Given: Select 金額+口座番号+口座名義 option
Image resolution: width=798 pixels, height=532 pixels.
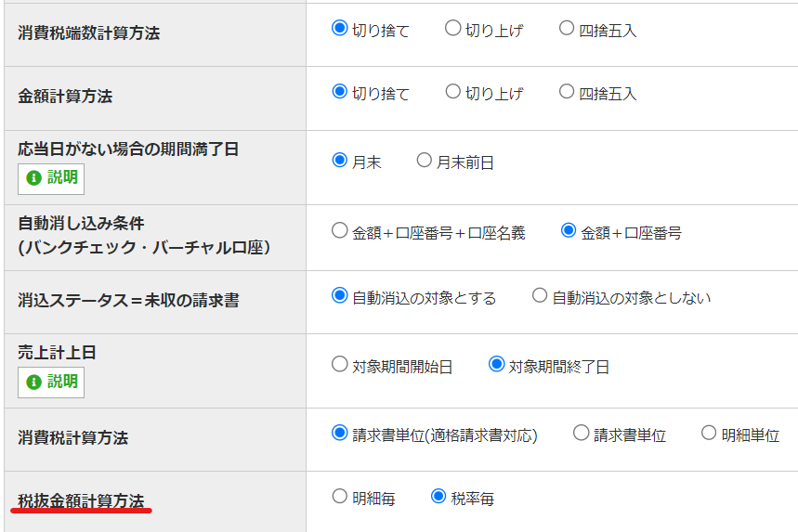Looking at the screenshot, I should [x=339, y=231].
